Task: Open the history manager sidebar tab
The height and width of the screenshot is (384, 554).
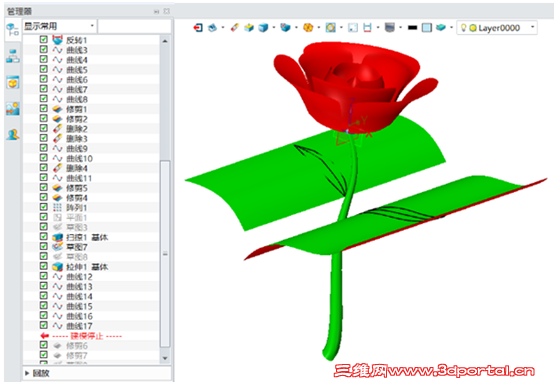Action: click(13, 30)
